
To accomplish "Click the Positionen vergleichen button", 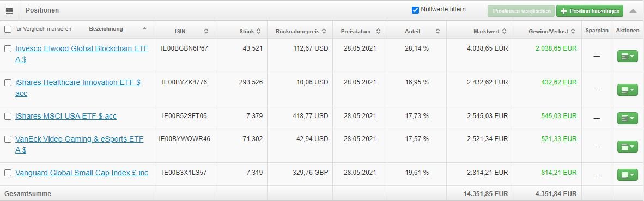I will click(x=521, y=11).
